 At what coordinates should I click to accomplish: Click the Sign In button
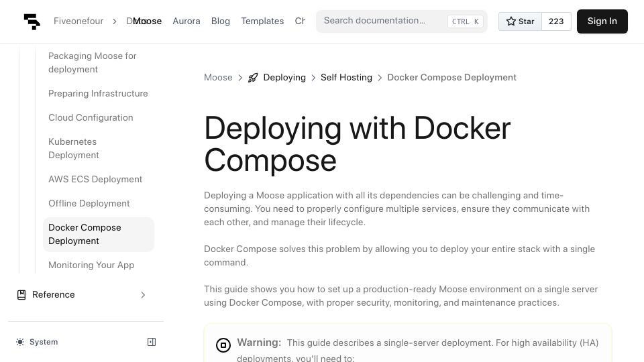[x=602, y=21]
